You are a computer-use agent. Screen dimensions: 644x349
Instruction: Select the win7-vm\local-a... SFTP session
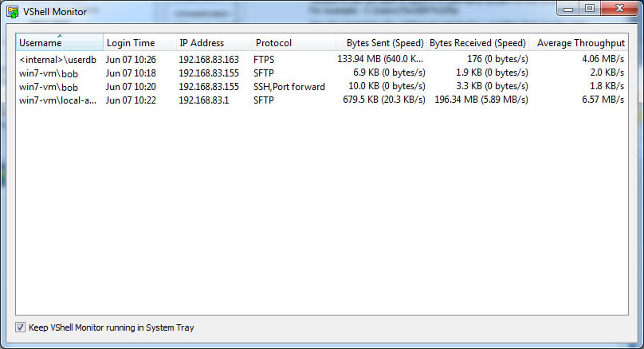coord(57,100)
